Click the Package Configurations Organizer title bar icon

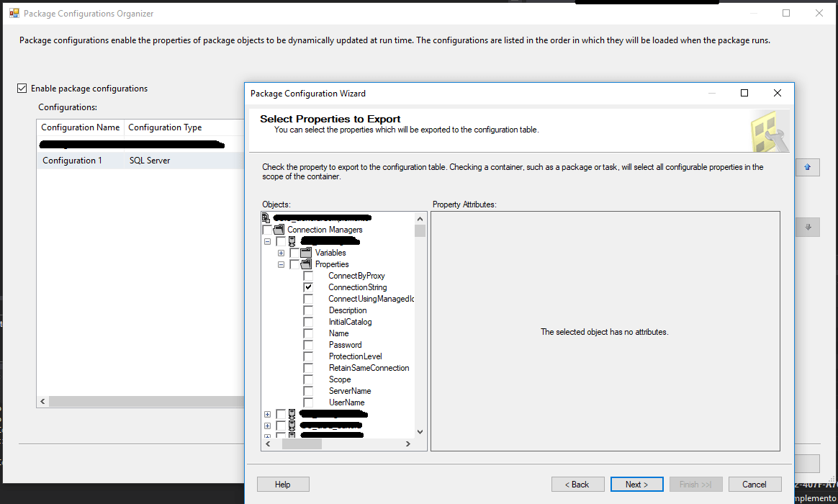coord(14,13)
